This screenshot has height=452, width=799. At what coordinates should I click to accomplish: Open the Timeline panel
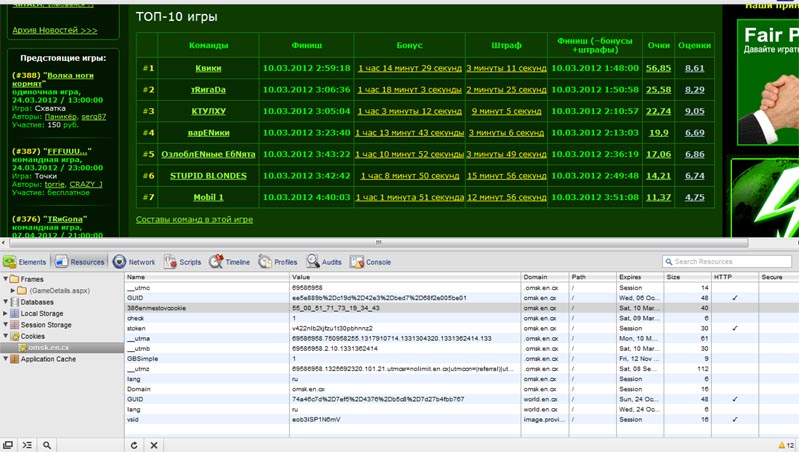pos(229,262)
